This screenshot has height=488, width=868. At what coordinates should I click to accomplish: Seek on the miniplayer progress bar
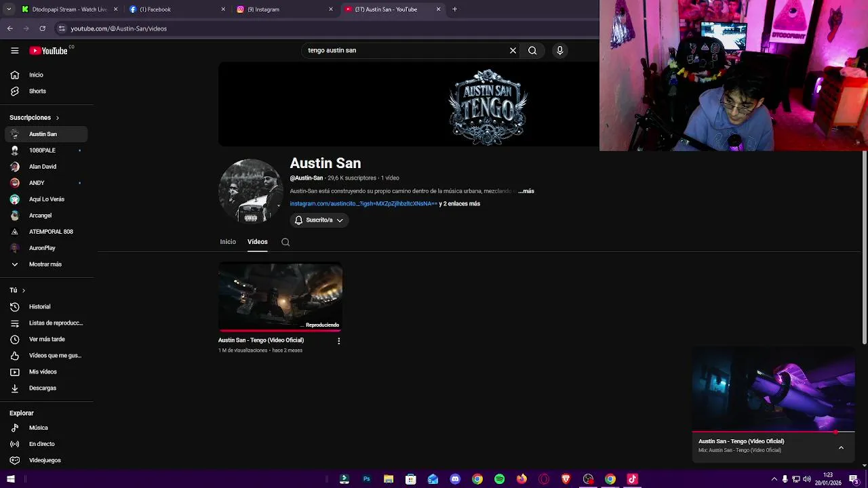(x=774, y=431)
